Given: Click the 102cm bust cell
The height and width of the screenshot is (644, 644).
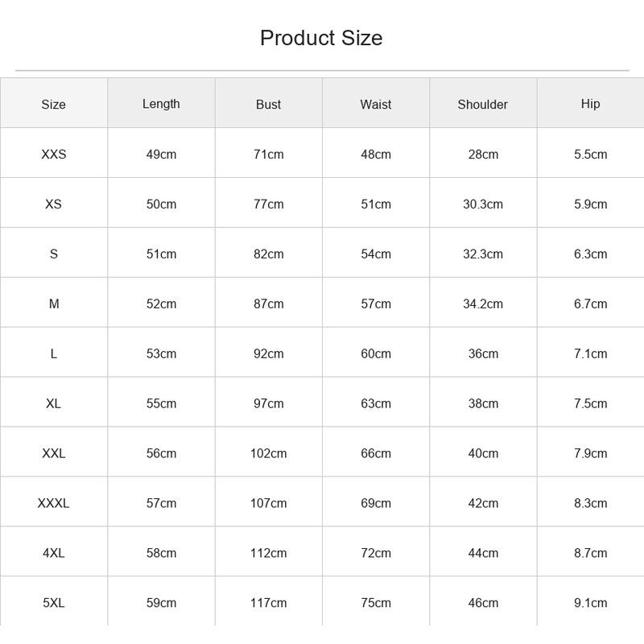Looking at the screenshot, I should [268, 453].
